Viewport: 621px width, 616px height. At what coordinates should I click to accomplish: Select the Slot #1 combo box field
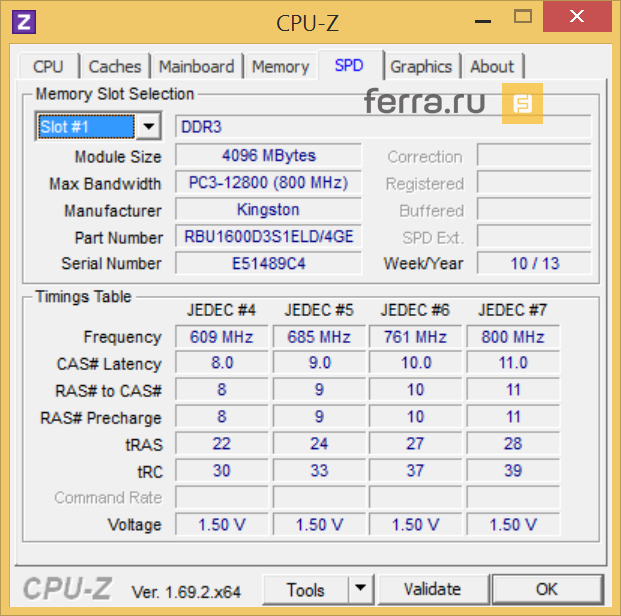tap(85, 127)
